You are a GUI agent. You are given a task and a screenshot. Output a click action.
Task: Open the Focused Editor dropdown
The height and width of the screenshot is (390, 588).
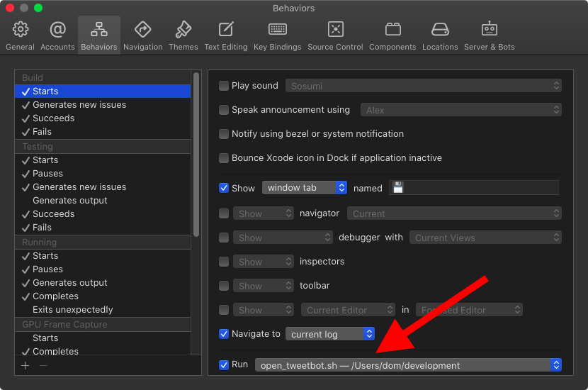pos(469,310)
